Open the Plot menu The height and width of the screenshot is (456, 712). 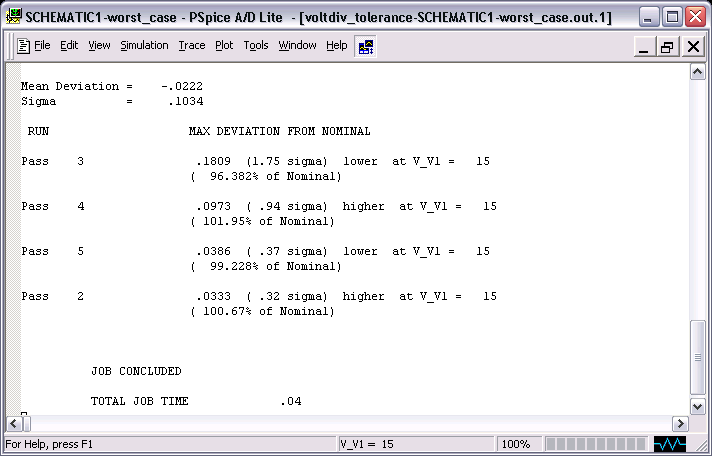[x=224, y=45]
